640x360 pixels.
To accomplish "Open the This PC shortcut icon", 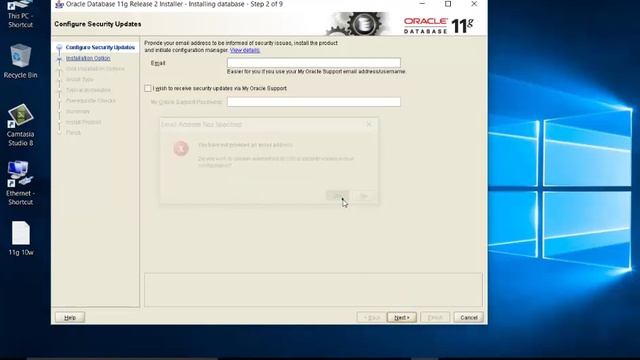I will click(20, 14).
